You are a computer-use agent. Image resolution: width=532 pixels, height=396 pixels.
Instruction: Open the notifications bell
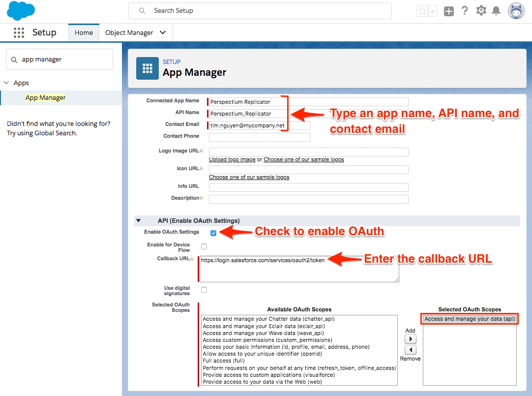tap(496, 11)
